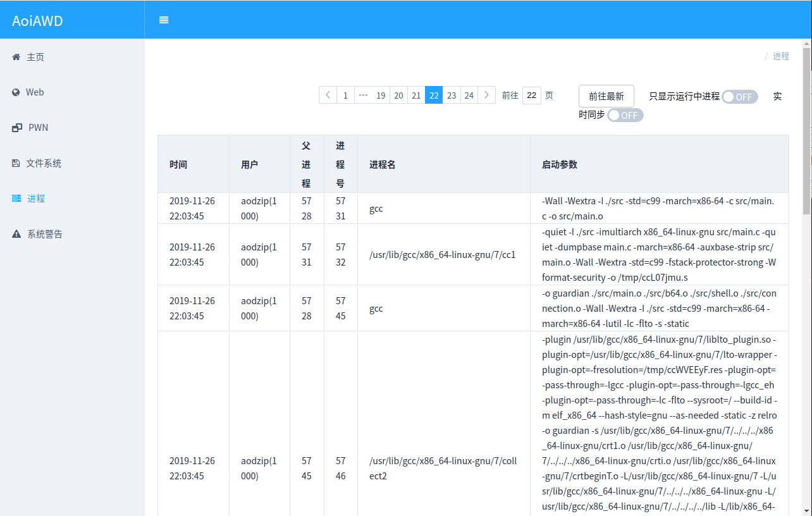Toggle the sidebar with the hamburger icon
Image resolution: width=812 pixels, height=516 pixels.
click(x=164, y=20)
